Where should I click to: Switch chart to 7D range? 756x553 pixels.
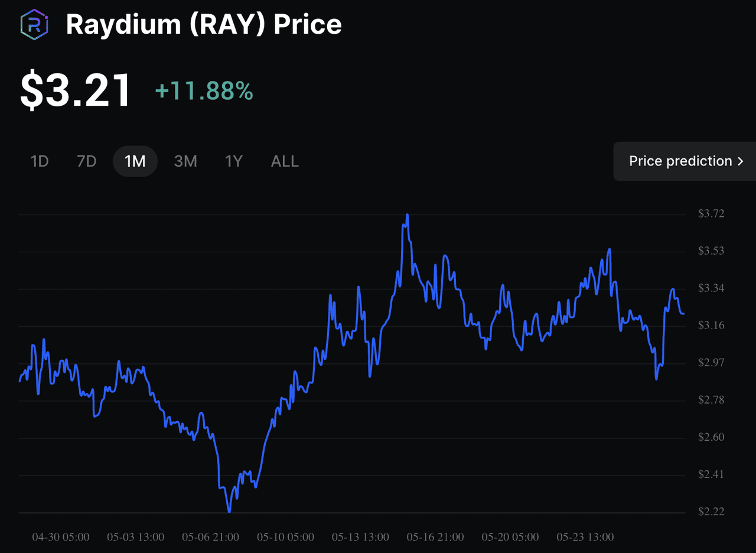86,161
